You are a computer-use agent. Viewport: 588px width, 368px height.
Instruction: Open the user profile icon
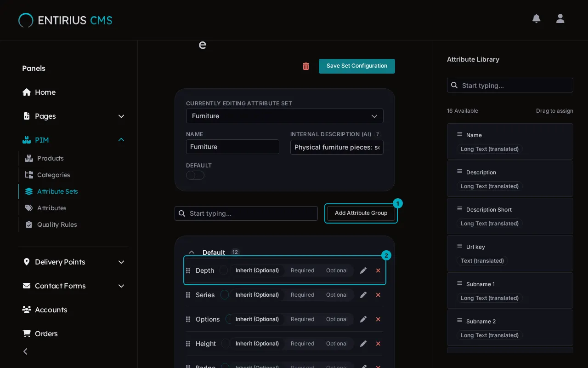[560, 18]
